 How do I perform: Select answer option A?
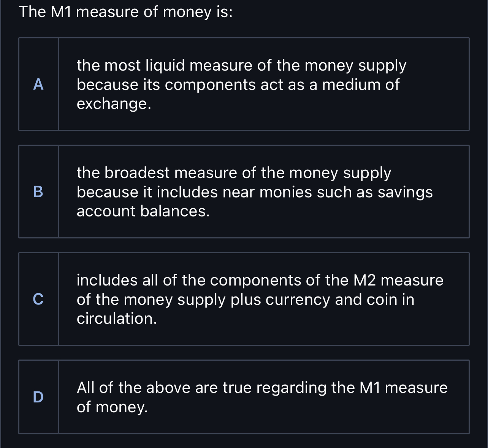[x=243, y=84]
